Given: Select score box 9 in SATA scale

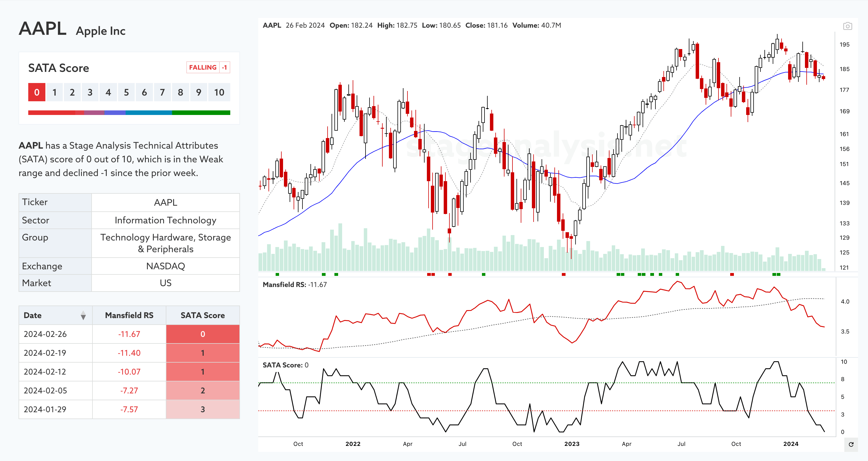Looking at the screenshot, I should pos(199,92).
